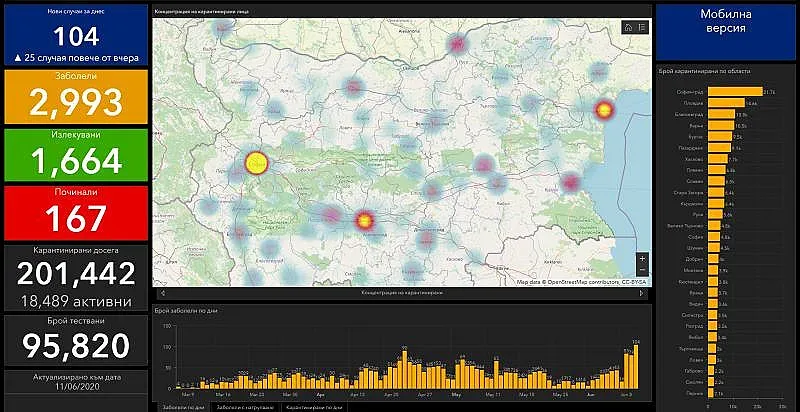The image size is (800, 412).
Task: Switch to the 'Заболели по дни' tab
Action: tap(183, 408)
